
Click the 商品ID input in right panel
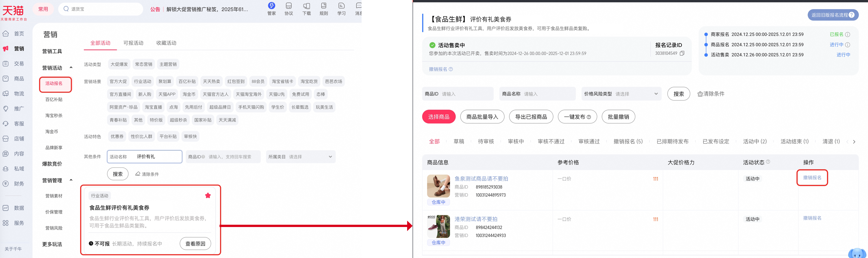coord(458,94)
